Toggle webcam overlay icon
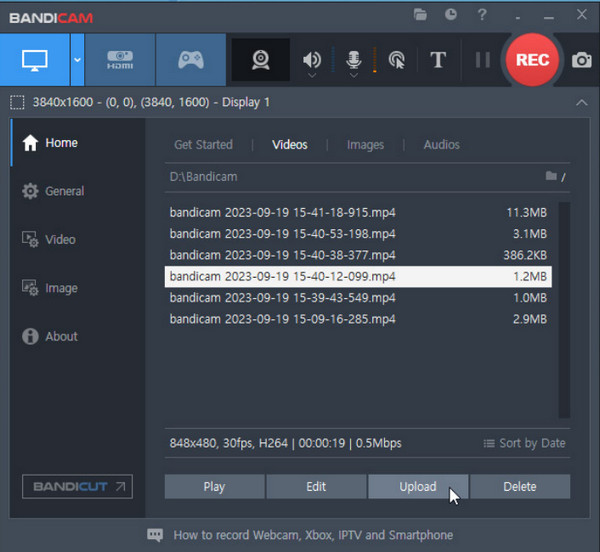Image resolution: width=600 pixels, height=552 pixels. 261,60
